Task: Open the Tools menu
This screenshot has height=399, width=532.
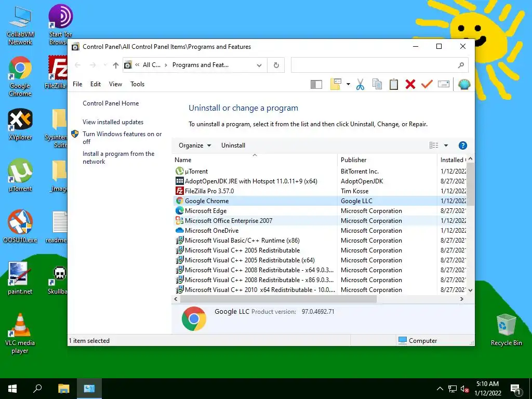Action: (137, 84)
